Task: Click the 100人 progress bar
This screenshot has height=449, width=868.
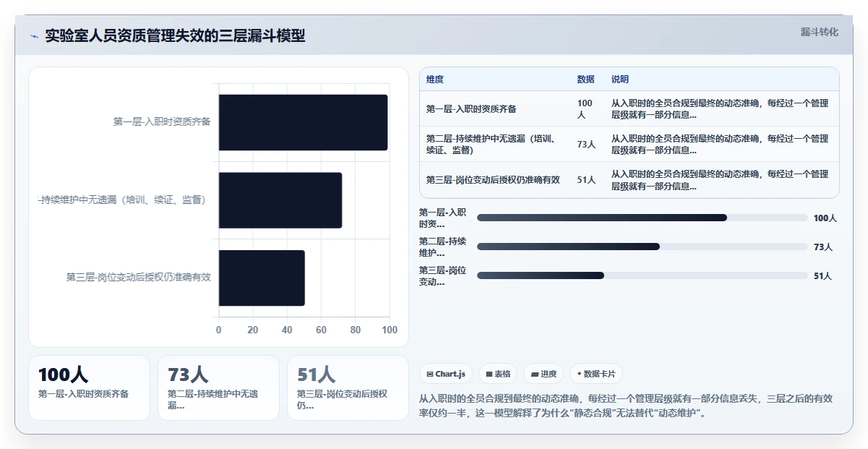Action: coord(642,218)
